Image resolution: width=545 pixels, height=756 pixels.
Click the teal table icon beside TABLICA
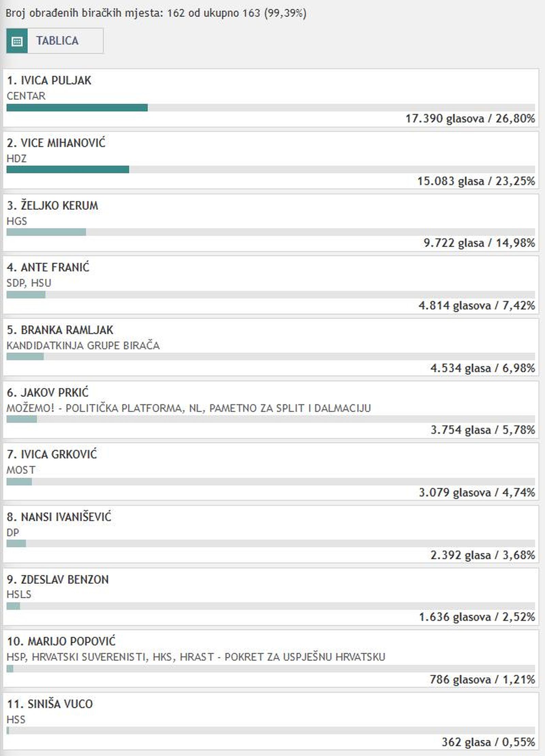(17, 41)
